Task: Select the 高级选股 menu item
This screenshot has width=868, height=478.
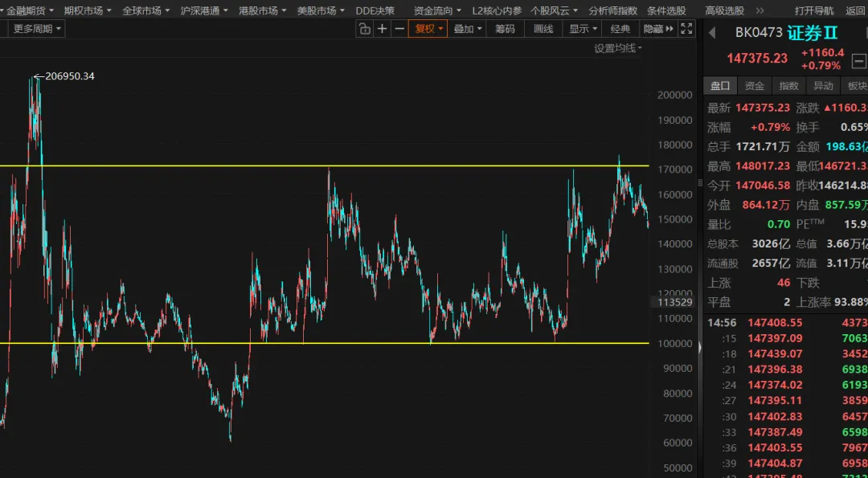Action: click(x=725, y=10)
